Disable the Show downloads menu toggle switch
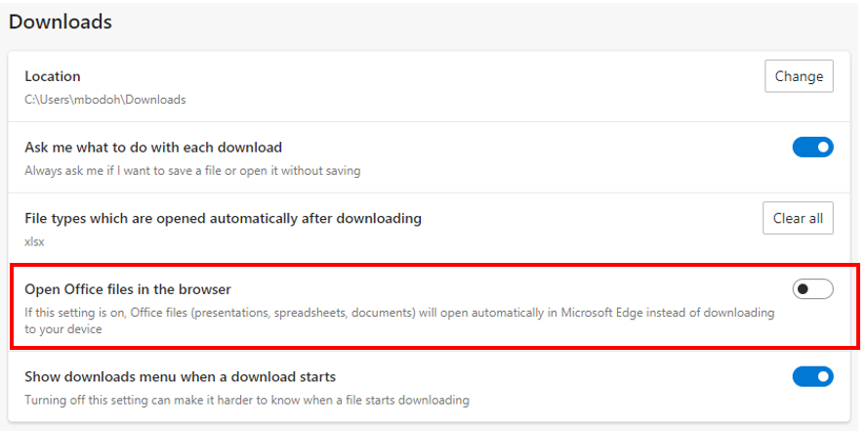 click(812, 376)
